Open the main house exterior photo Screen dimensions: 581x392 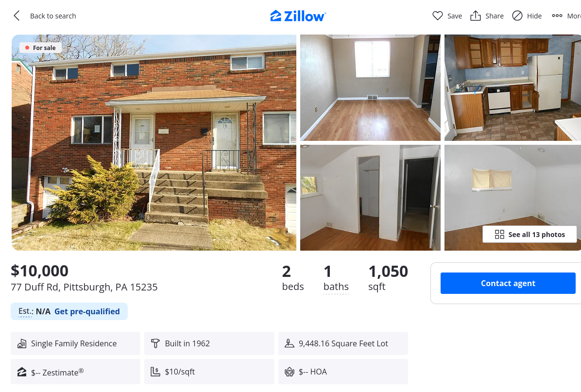(154, 143)
